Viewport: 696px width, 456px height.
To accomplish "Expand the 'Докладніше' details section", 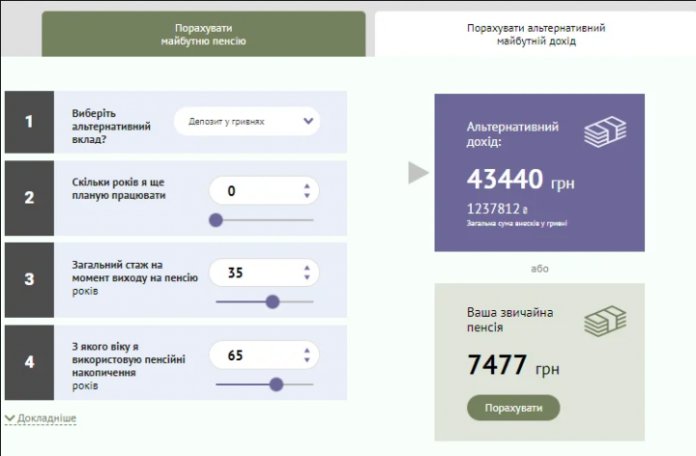I will click(41, 418).
